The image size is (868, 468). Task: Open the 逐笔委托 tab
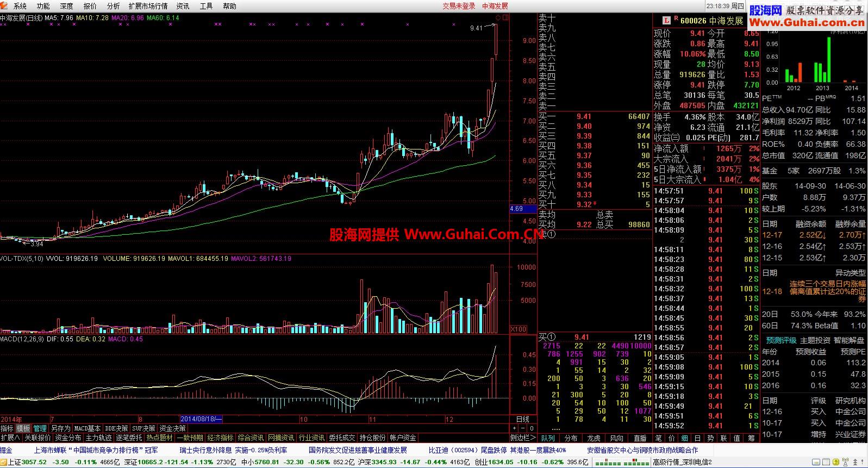tap(129, 438)
